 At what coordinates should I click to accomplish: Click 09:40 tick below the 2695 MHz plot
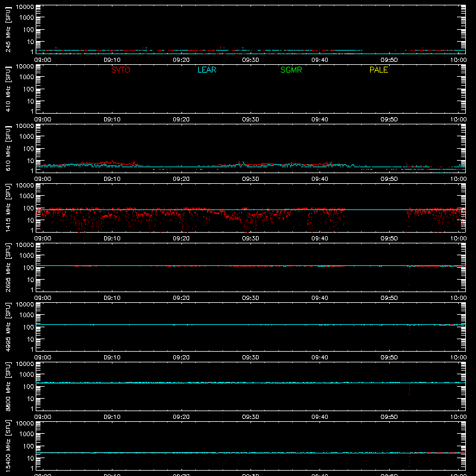[320, 298]
